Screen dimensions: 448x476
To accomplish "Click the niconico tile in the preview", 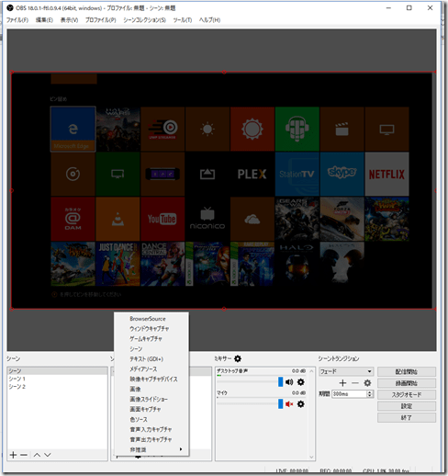I will (x=207, y=219).
